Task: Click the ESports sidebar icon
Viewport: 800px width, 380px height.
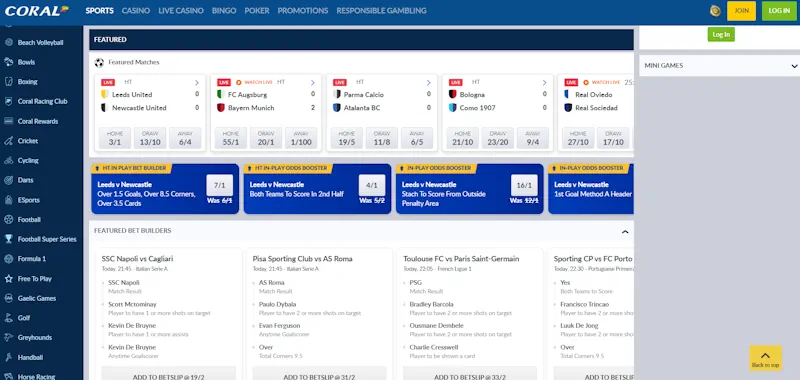Action: pyautogui.click(x=9, y=200)
